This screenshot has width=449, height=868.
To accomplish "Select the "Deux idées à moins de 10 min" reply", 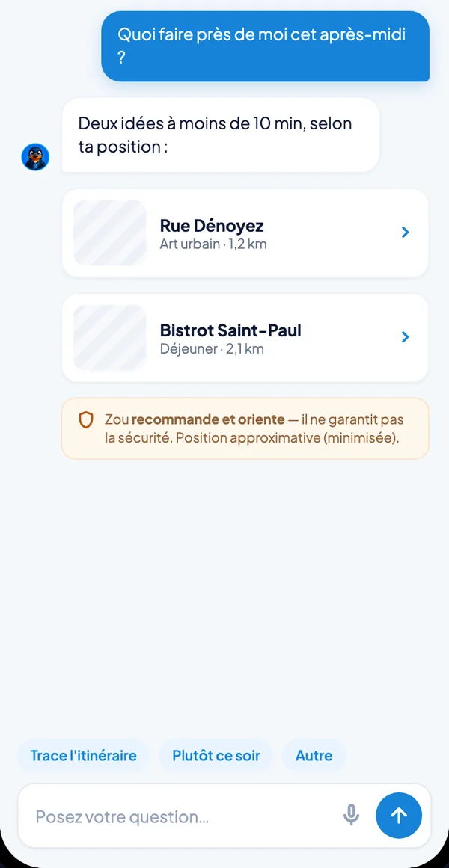I will point(220,135).
